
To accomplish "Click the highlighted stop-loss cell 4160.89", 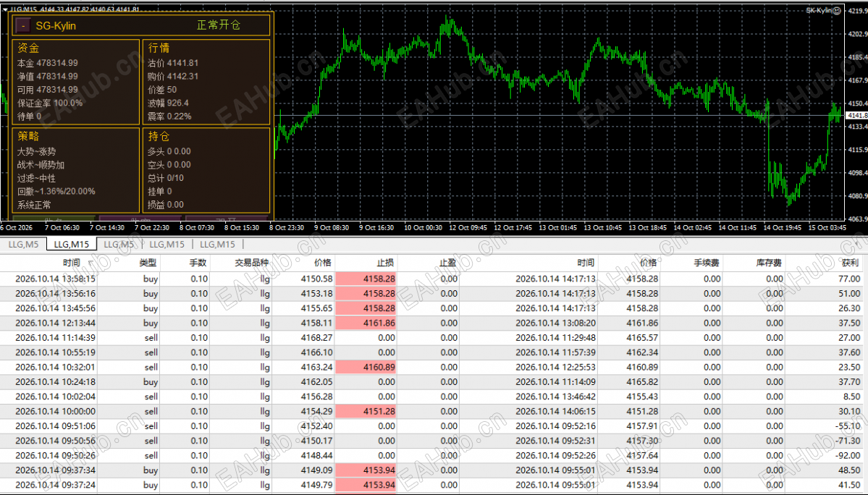I will coord(366,367).
